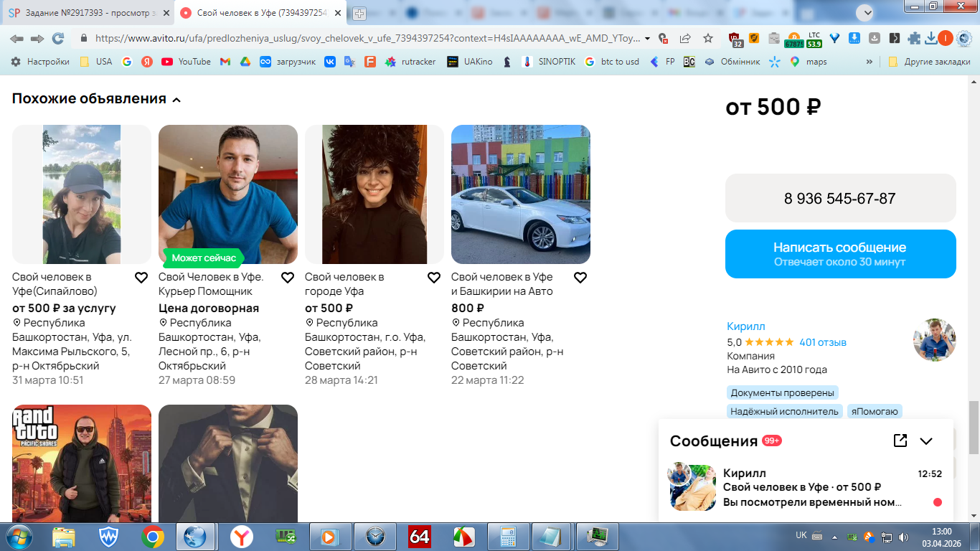Open seller Кирилл profile link

746,326
